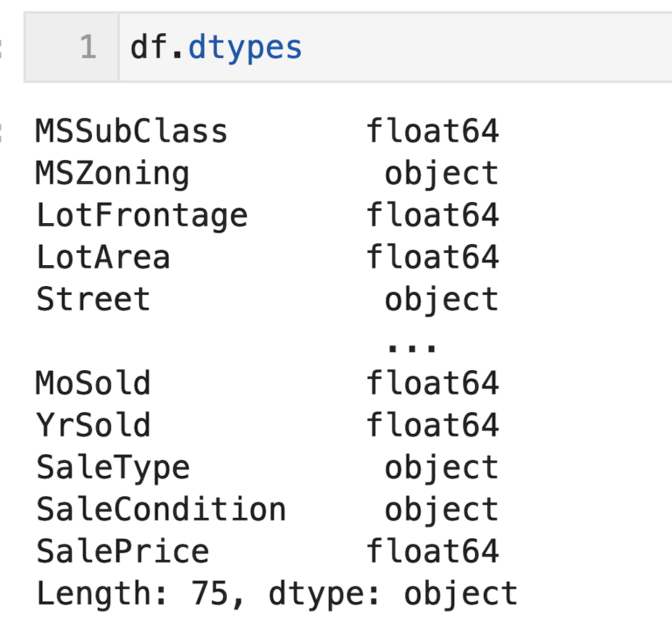The height and width of the screenshot is (623, 672).
Task: Click the SaleType column name
Action: pos(112,467)
